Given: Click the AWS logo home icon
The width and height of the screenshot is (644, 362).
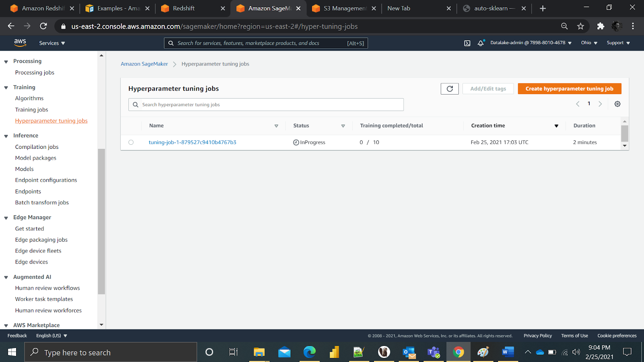Looking at the screenshot, I should tap(20, 43).
